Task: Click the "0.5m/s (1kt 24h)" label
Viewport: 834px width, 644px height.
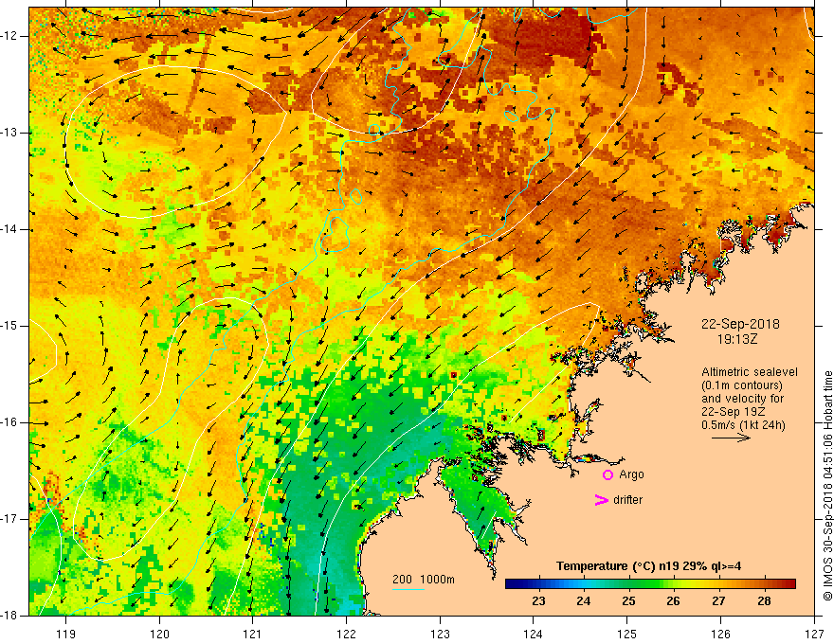Action: 743,424
